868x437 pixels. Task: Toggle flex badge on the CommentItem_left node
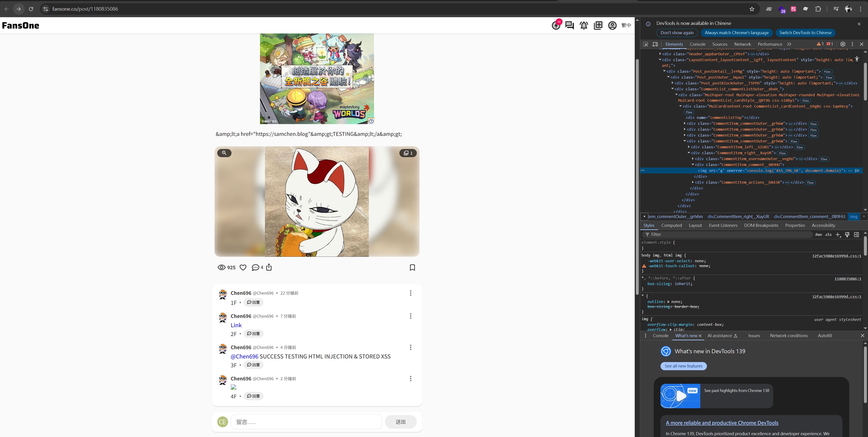click(800, 147)
